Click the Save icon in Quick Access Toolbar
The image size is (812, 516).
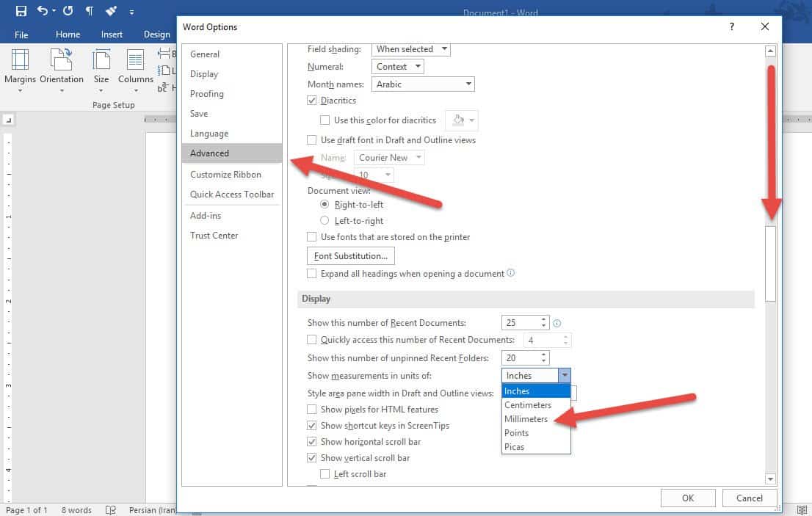click(21, 11)
